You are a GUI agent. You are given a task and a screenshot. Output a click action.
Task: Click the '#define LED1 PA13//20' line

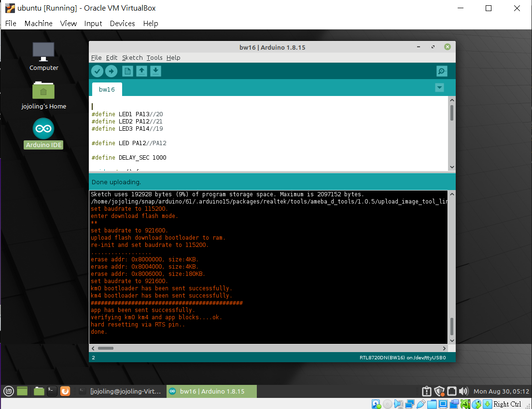pyautogui.click(x=127, y=114)
